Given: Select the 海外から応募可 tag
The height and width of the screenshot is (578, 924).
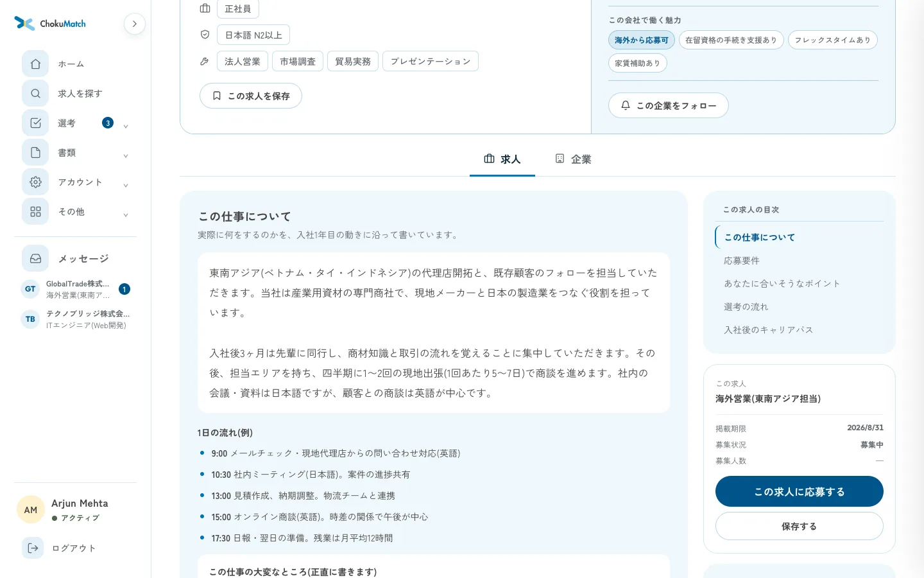Looking at the screenshot, I should (642, 40).
